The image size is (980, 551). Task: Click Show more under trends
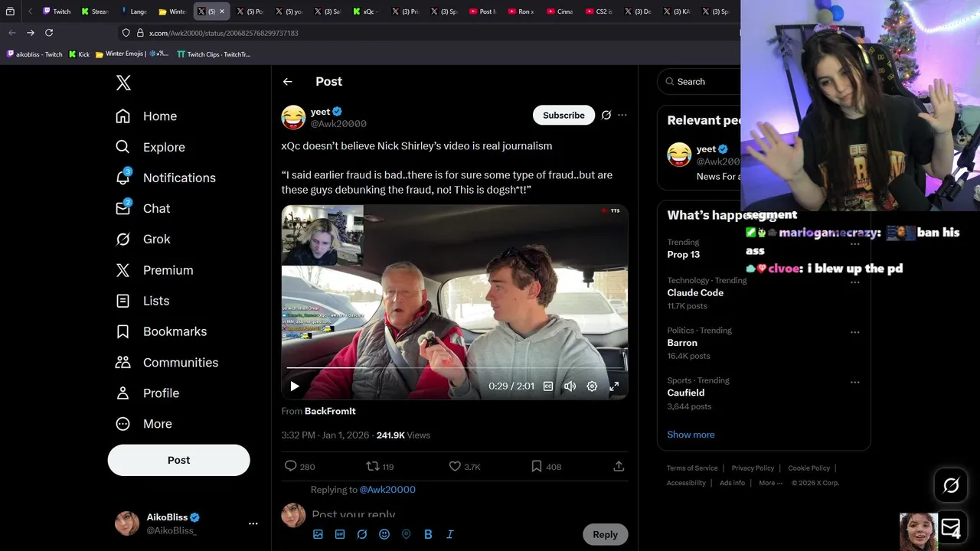(x=691, y=435)
